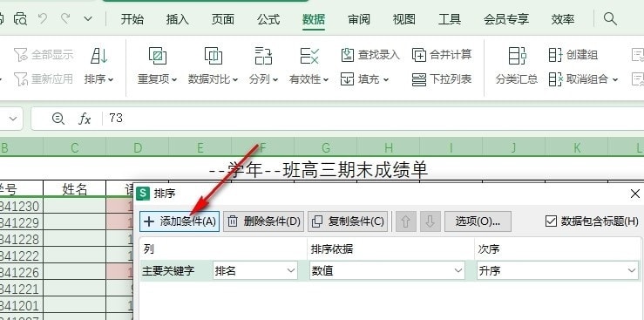Expand the 数据对比 dropdown
Screen dimensions: 644x320
pyautogui.click(x=235, y=79)
